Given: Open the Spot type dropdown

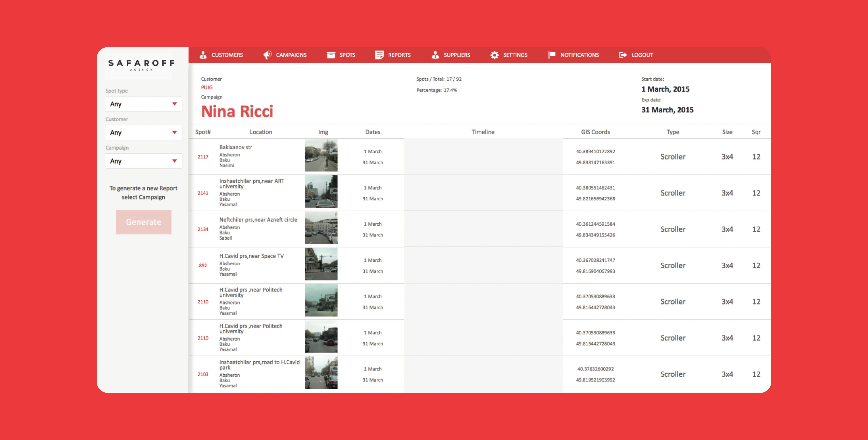Looking at the screenshot, I should (x=143, y=104).
